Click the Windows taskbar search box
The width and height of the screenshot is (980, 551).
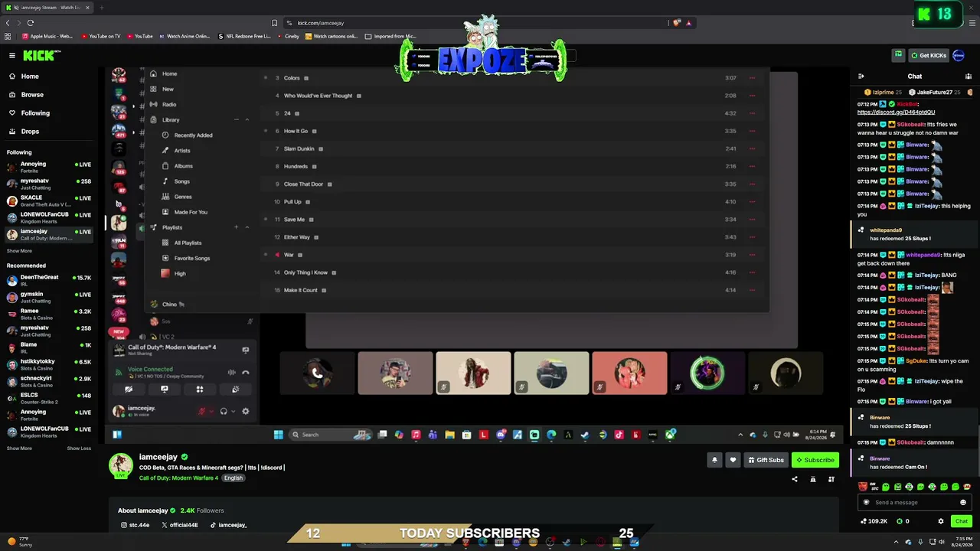(x=330, y=435)
